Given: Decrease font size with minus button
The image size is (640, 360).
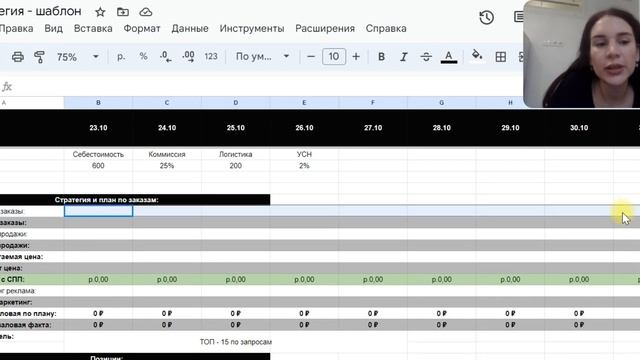Looking at the screenshot, I should coord(311,56).
